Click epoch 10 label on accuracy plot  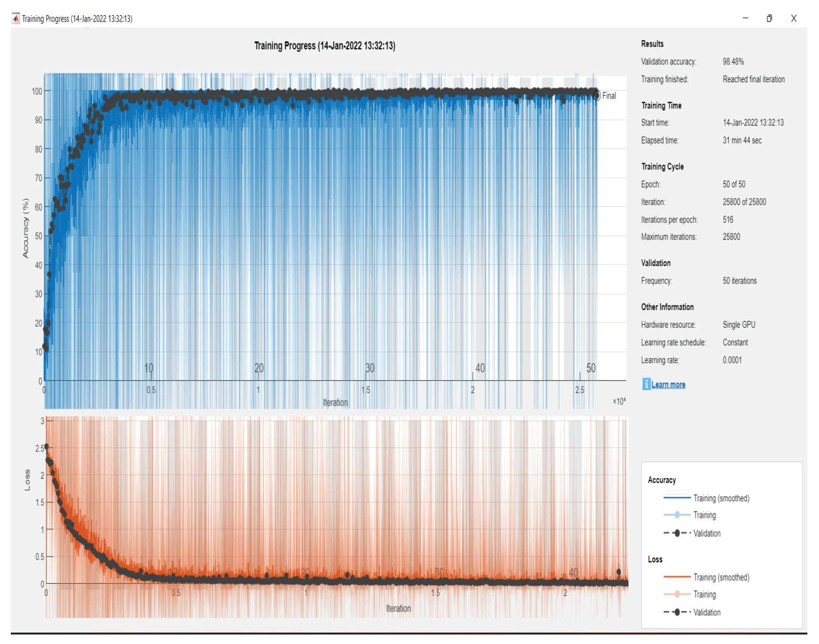(149, 367)
